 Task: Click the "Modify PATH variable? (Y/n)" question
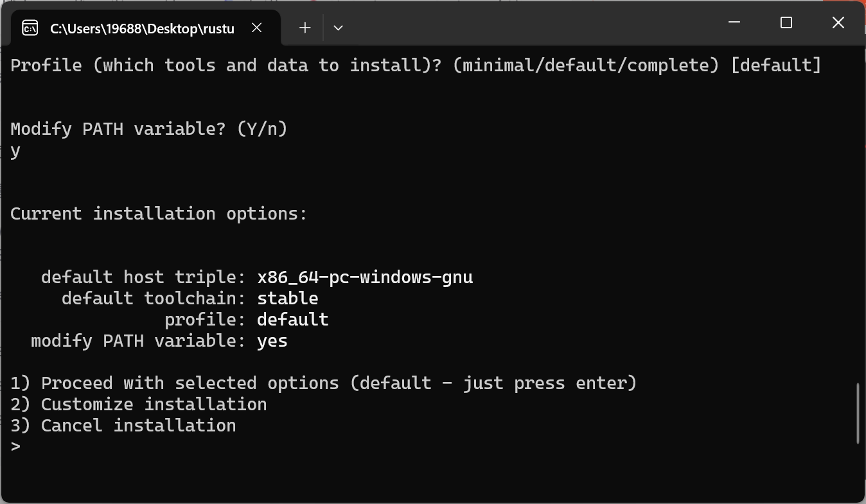[149, 129]
